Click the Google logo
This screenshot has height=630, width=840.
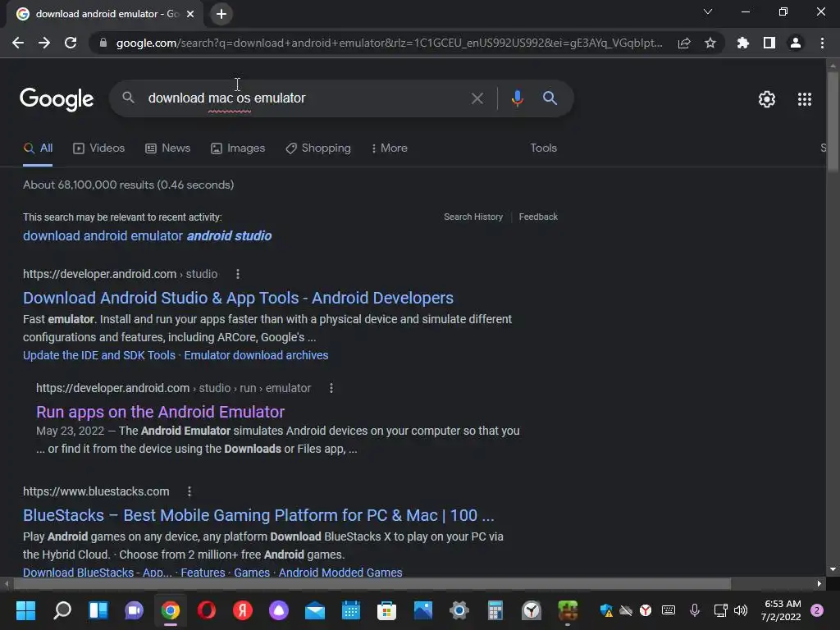[57, 98]
